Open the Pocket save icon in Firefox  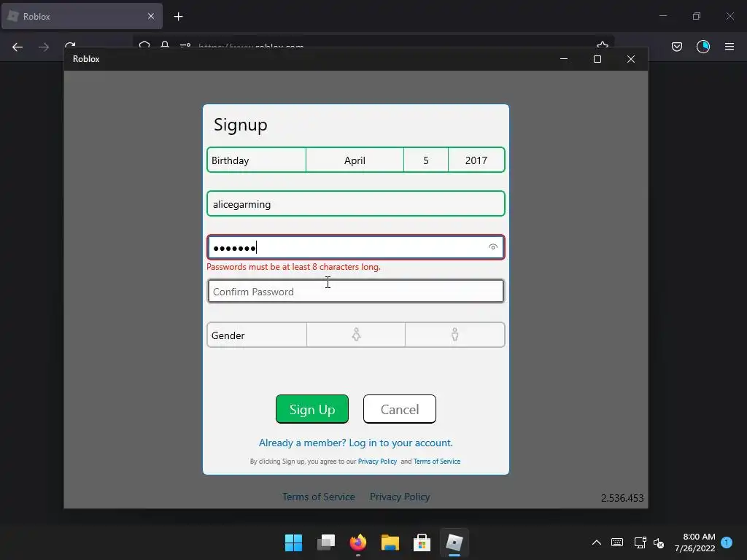[676, 47]
